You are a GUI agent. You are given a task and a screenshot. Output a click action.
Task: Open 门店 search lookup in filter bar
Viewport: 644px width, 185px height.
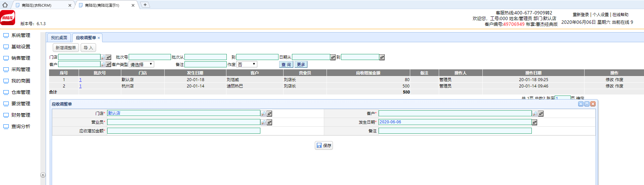103,57
